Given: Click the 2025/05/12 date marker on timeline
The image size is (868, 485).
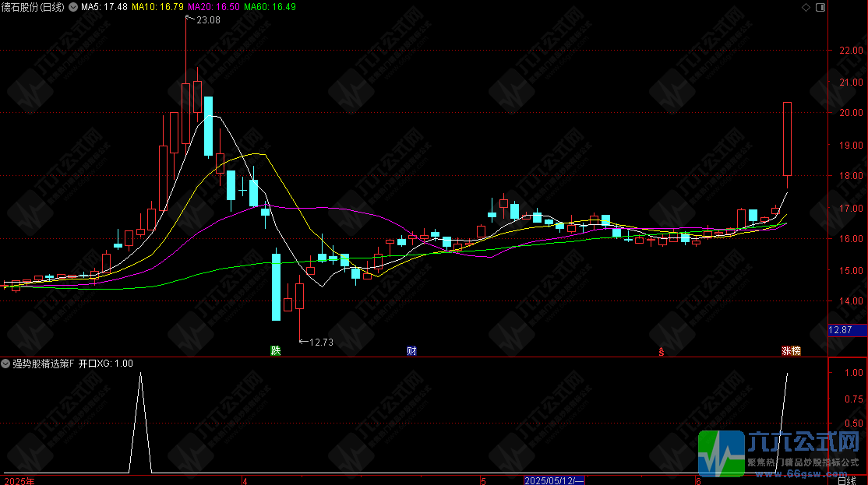Looking at the screenshot, I should 555,480.
